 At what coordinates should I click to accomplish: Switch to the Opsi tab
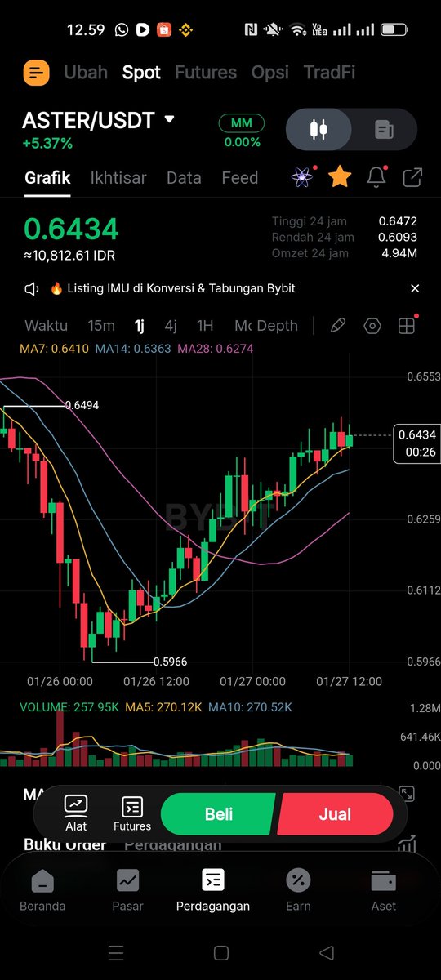pyautogui.click(x=269, y=73)
